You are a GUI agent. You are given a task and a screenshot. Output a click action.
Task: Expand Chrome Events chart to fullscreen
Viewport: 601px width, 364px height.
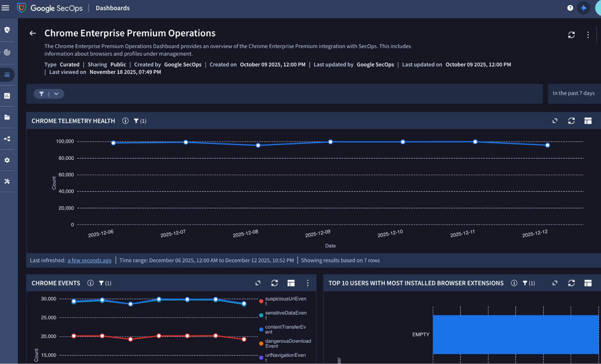pyautogui.click(x=258, y=283)
